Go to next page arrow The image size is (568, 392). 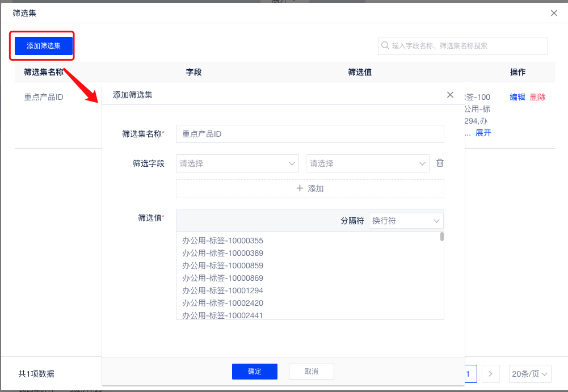point(490,374)
